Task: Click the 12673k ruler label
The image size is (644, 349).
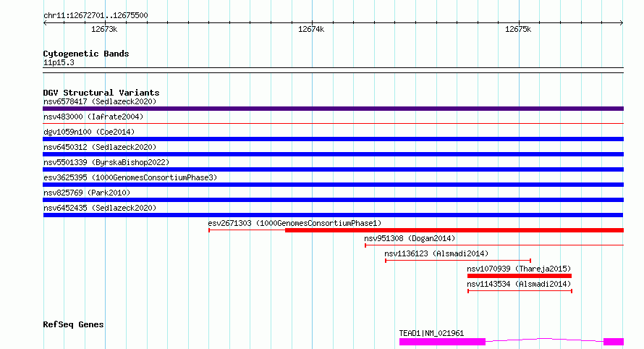Action: click(104, 29)
